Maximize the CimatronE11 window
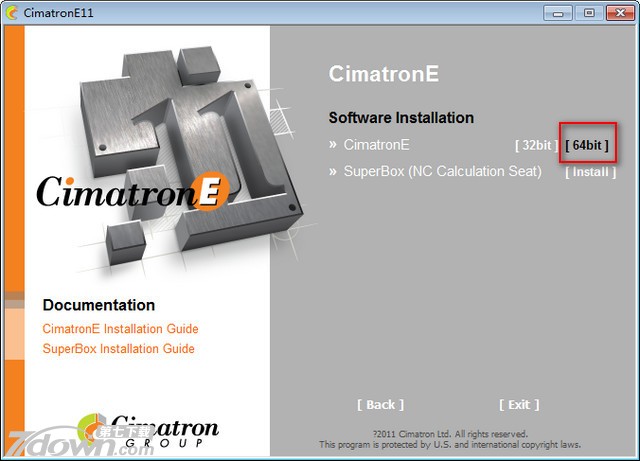The width and height of the screenshot is (640, 461). [x=589, y=13]
